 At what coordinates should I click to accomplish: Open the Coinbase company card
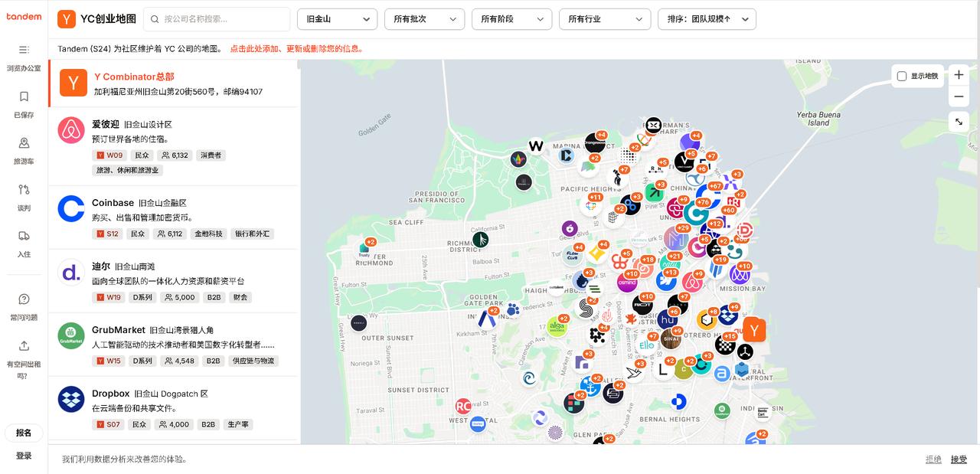(x=173, y=217)
